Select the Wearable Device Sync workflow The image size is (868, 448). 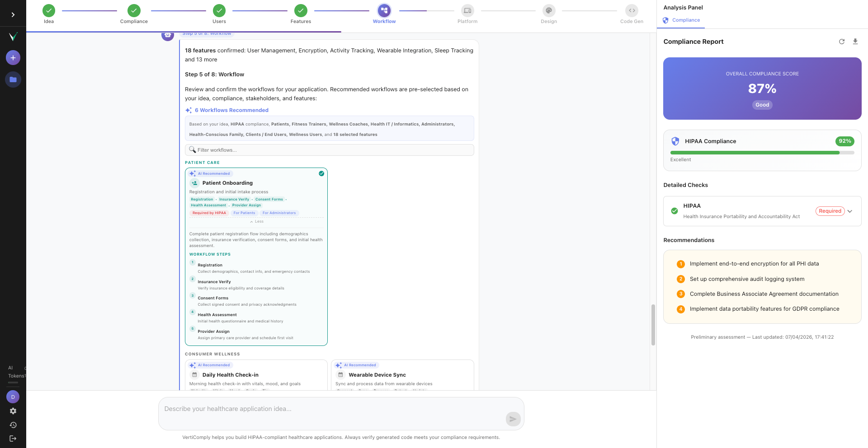[x=402, y=375]
